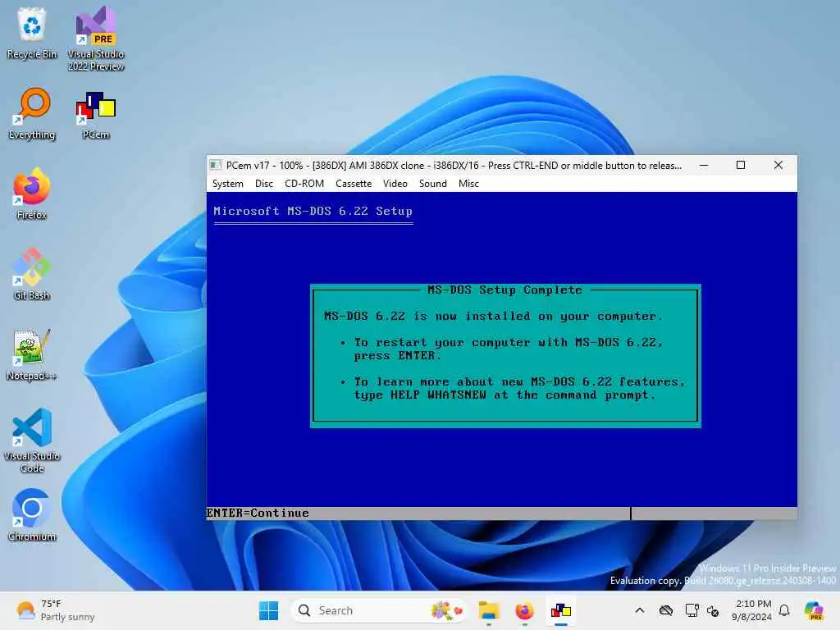Open the System menu in PCem
Image resolution: width=840 pixels, height=630 pixels.
pos(228,184)
